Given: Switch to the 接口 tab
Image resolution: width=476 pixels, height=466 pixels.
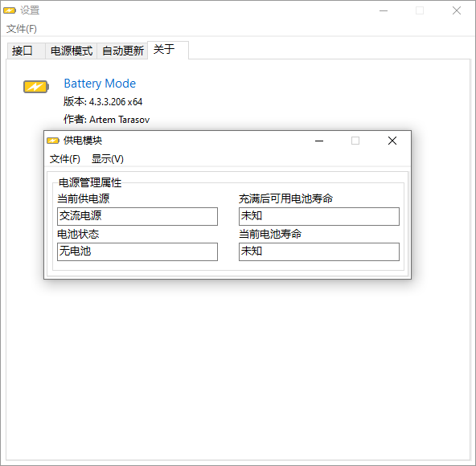Looking at the screenshot, I should 26,51.
